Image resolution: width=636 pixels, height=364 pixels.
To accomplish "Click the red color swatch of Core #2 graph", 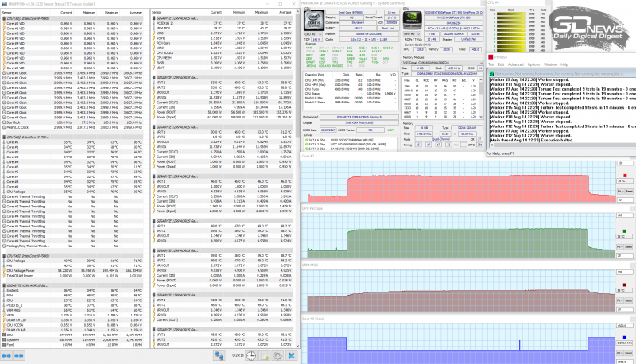I will (x=625, y=176).
